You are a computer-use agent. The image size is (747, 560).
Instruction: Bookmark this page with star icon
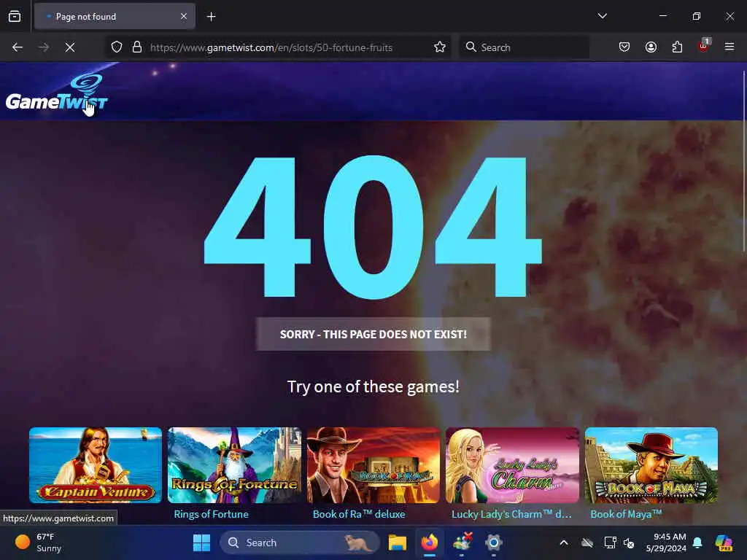pyautogui.click(x=440, y=47)
